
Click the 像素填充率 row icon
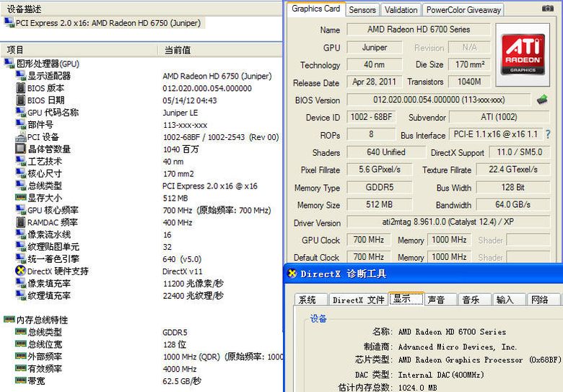[21, 283]
